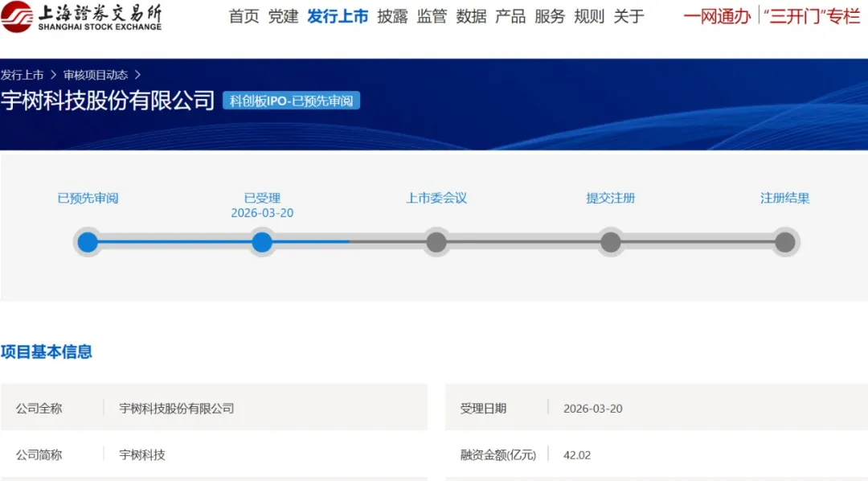Open the 首页 navigation item

pyautogui.click(x=244, y=16)
